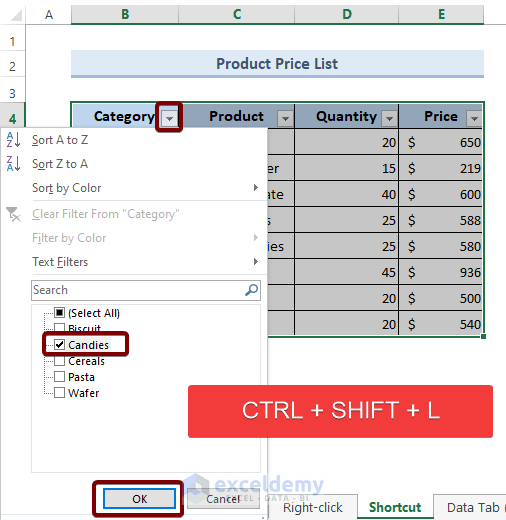
Task: Click the price cell showing 650
Action: click(441, 142)
